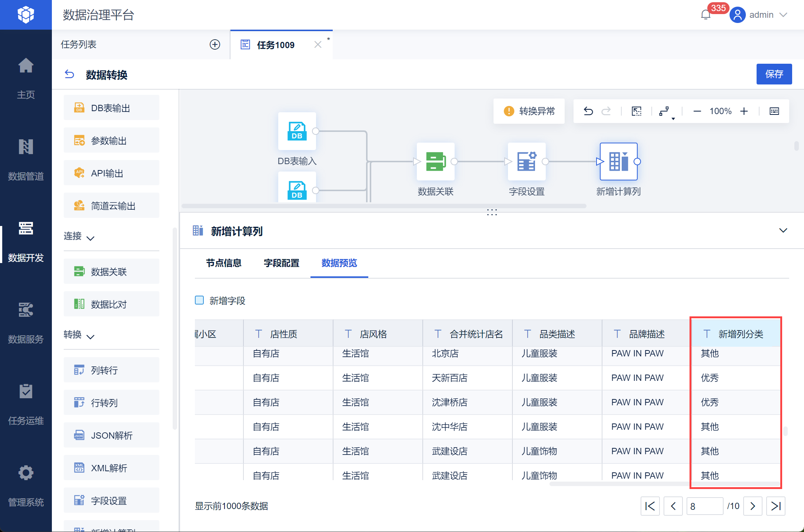Add new task with plus circle icon
The height and width of the screenshot is (532, 804).
point(215,44)
